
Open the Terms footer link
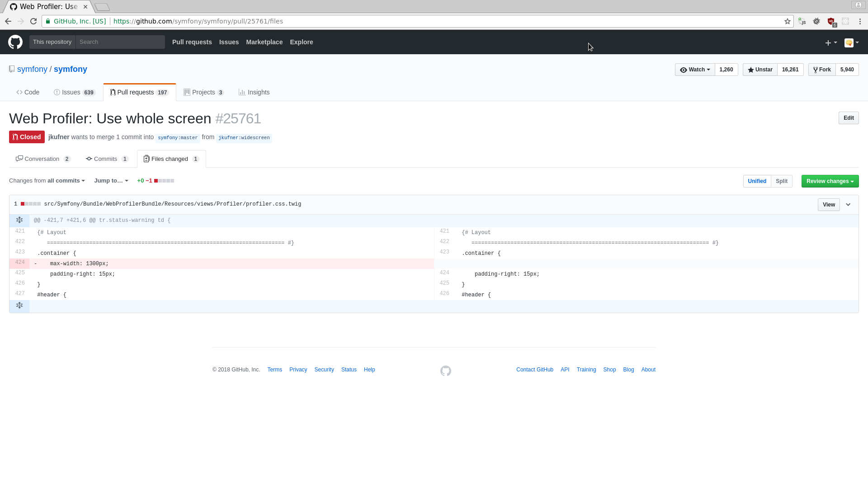point(275,370)
